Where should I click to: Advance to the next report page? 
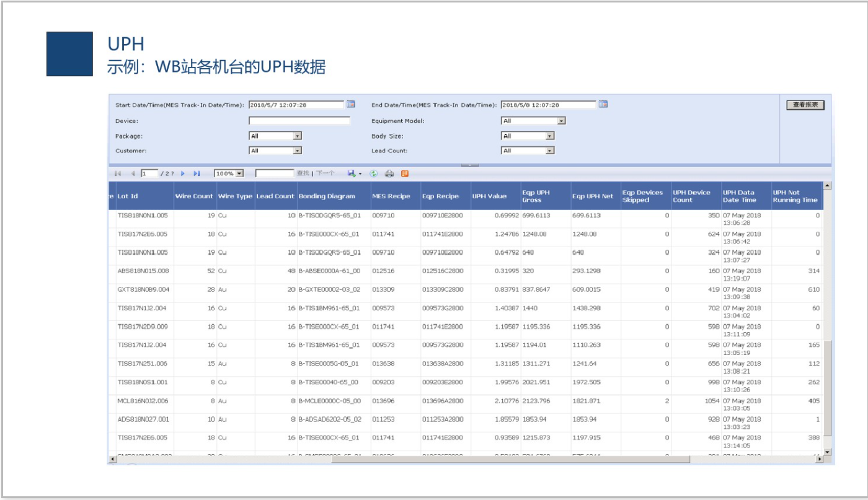click(182, 174)
